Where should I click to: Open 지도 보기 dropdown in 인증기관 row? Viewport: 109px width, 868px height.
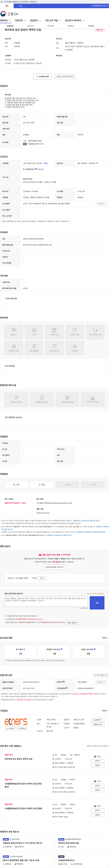[x=101, y=682]
